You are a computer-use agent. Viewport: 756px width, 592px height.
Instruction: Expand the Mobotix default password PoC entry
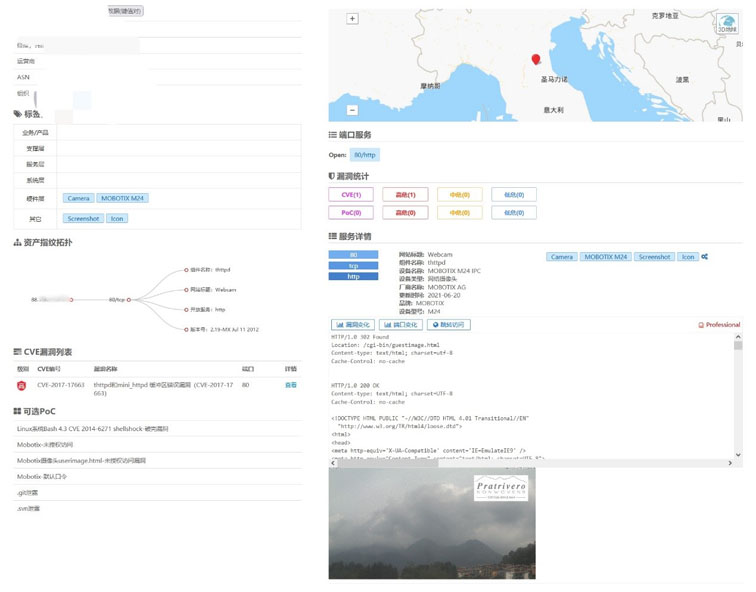click(x=43, y=477)
